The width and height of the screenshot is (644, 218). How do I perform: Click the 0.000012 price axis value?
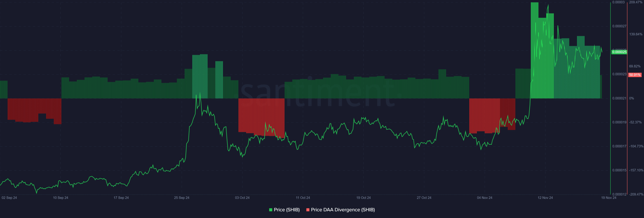click(x=619, y=194)
